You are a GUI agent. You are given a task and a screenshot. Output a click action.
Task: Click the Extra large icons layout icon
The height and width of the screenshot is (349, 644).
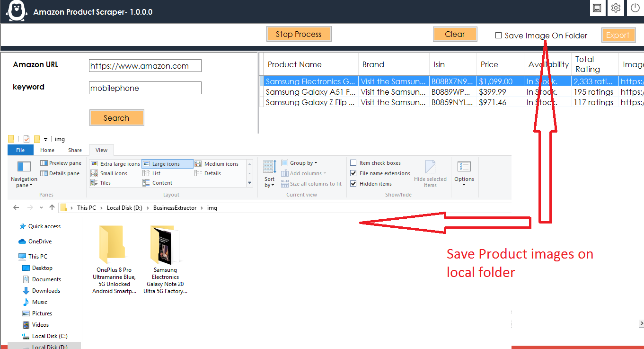95,164
